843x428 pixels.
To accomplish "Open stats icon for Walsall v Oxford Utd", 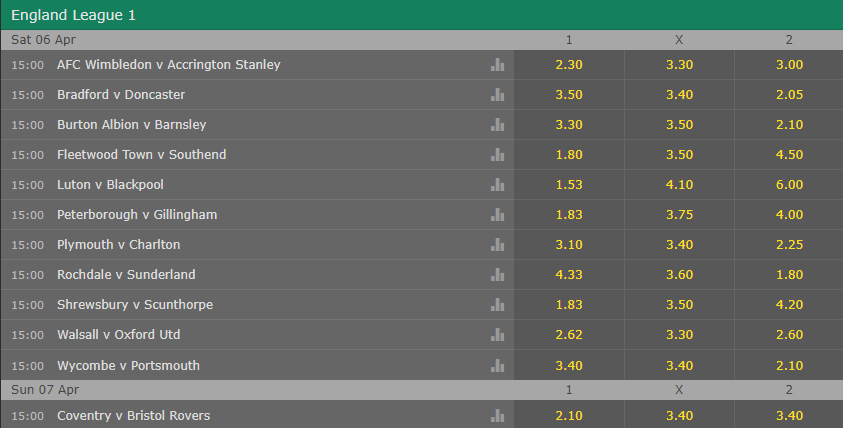I will pyautogui.click(x=497, y=335).
